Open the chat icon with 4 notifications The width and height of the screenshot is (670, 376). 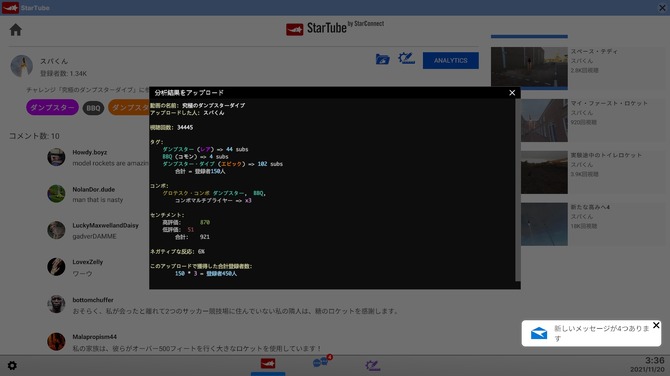[321, 362]
